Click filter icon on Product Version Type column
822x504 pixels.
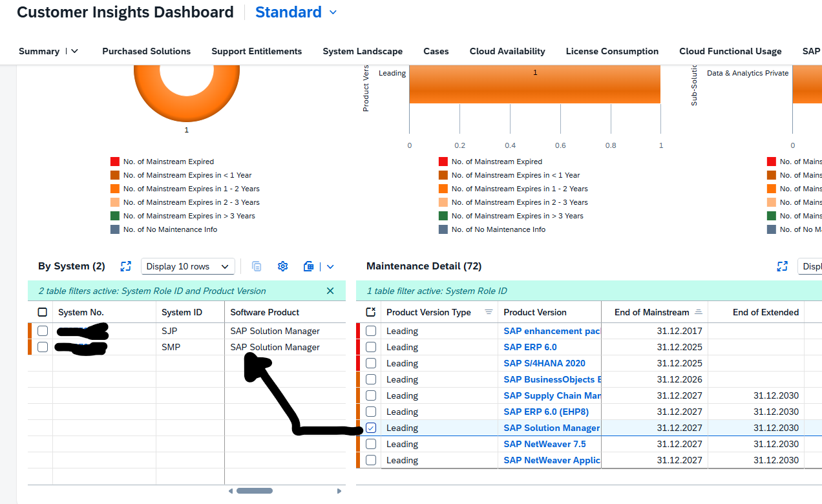coord(489,312)
